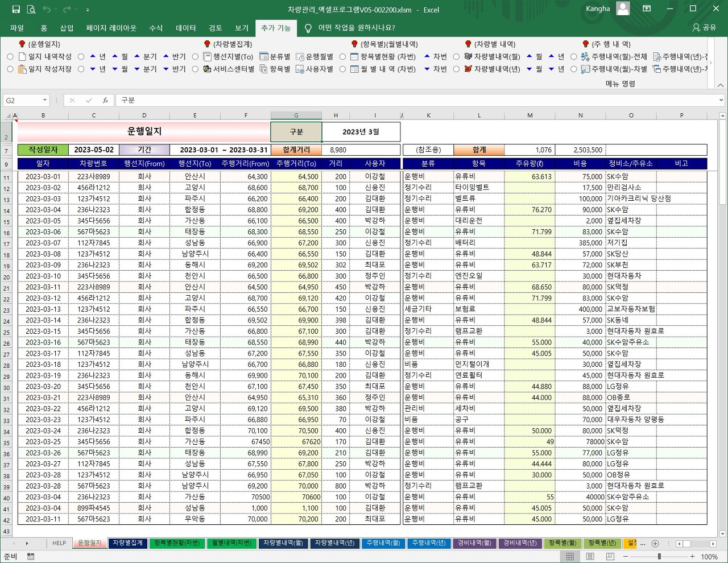Open 주행내역(월)-차별 report

click(x=614, y=69)
